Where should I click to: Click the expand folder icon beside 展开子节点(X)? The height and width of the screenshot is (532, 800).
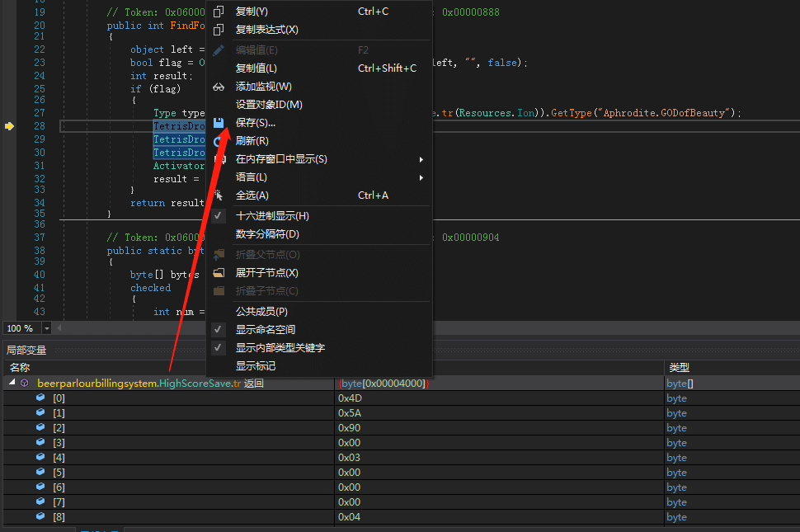219,273
